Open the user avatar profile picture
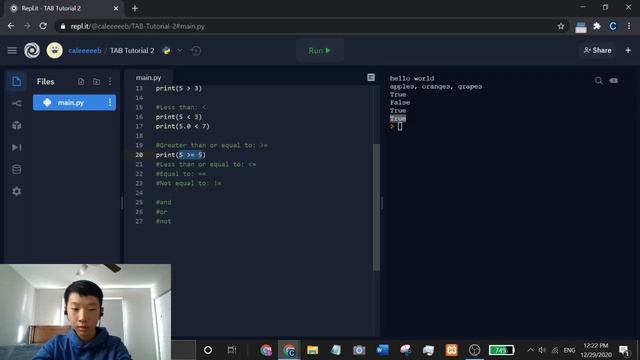 point(55,51)
